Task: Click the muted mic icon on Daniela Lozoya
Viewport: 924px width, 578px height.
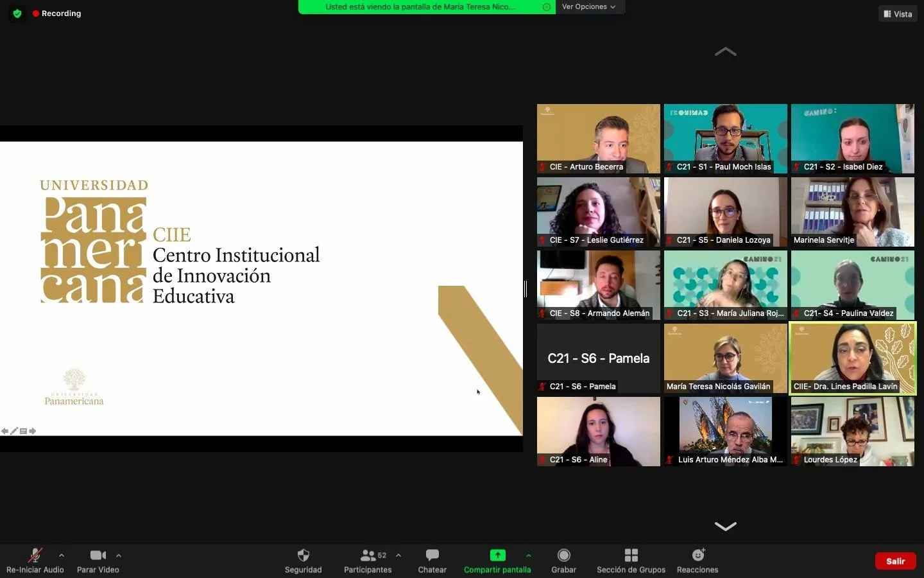Action: click(670, 240)
